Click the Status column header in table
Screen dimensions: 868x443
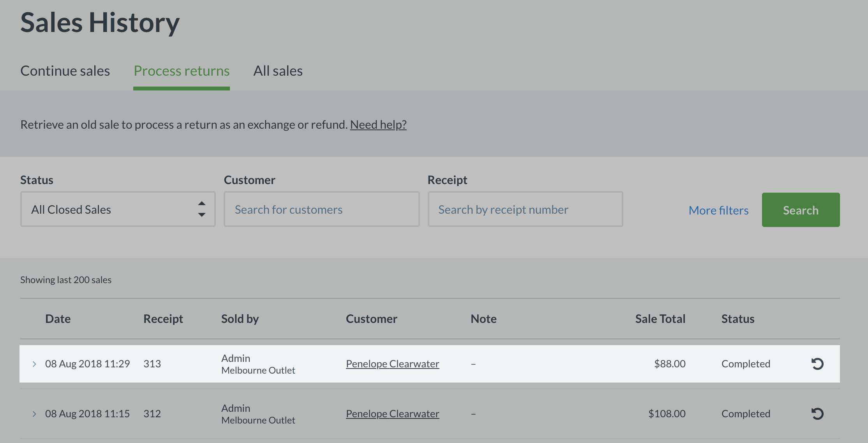pos(737,319)
